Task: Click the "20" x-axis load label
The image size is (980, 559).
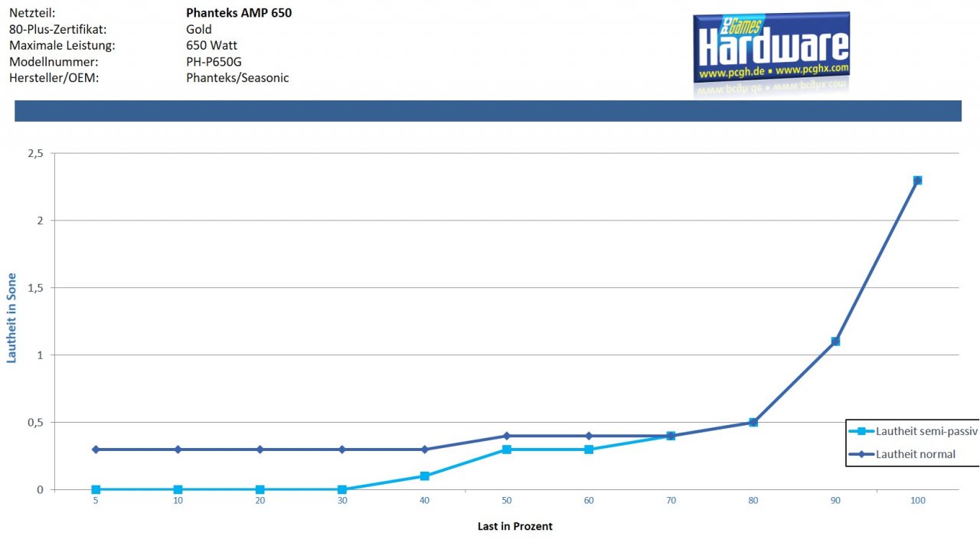Action: 260,500
